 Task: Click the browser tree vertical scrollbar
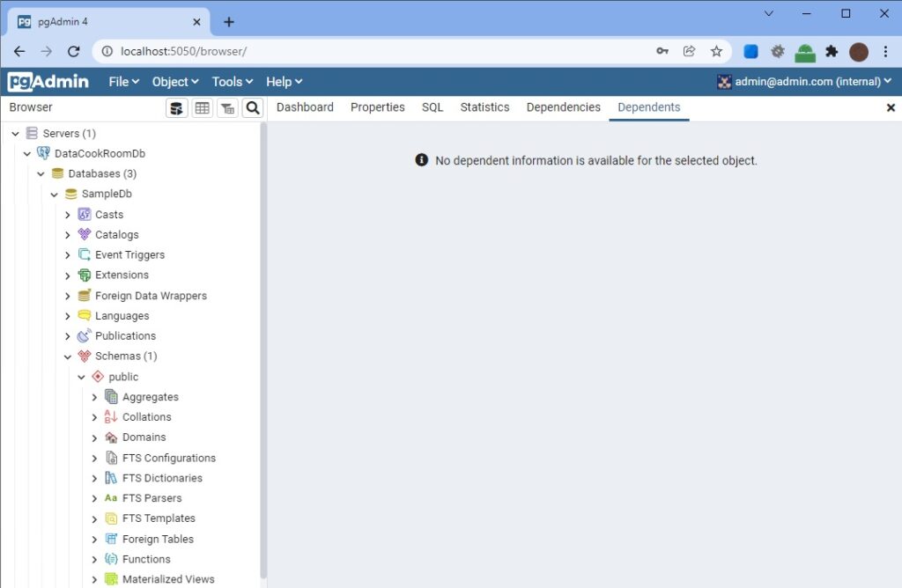[x=263, y=350]
